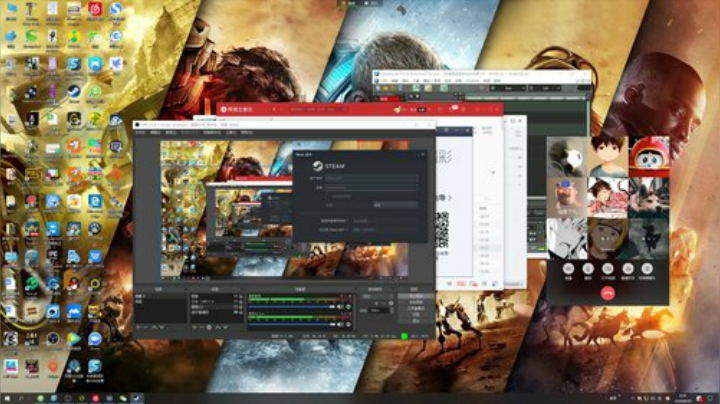
Task: Select the husky dog avatar in the group call
Action: 649,198
